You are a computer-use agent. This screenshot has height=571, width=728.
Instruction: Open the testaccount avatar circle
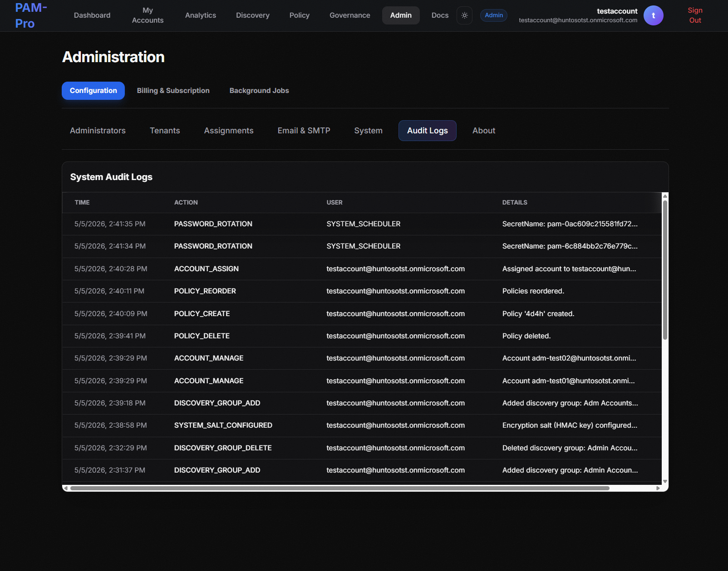click(653, 15)
